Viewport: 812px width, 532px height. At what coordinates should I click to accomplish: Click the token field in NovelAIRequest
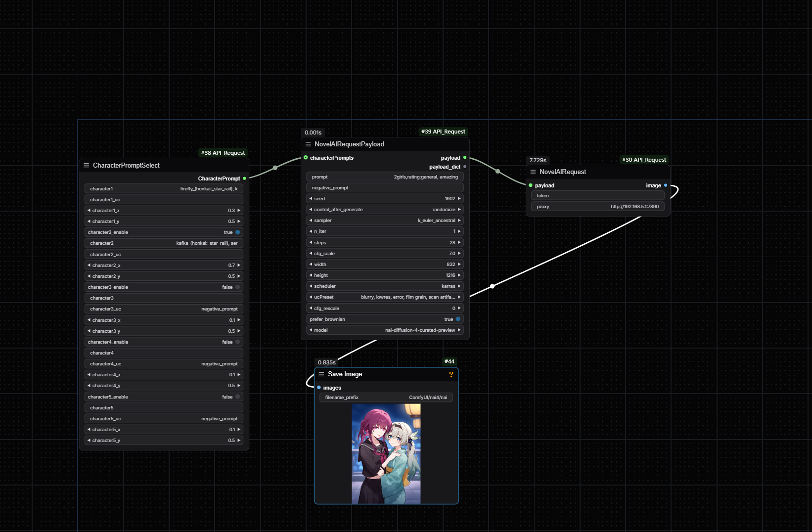[598, 196]
